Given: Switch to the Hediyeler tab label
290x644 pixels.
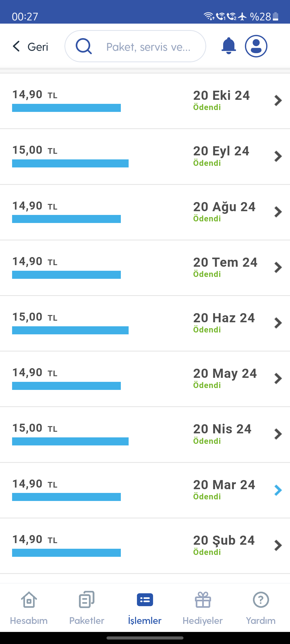Looking at the screenshot, I should click(203, 621).
